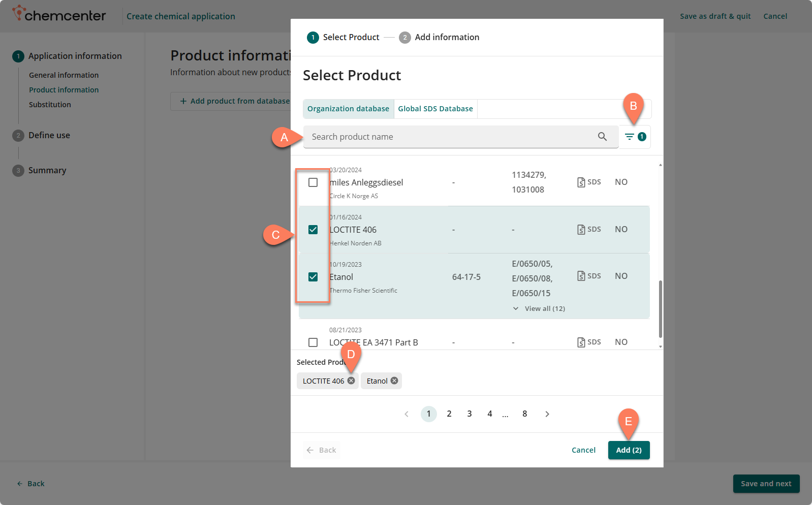Switch to Global SDS Database tab
This screenshot has height=505, width=812.
pos(435,109)
